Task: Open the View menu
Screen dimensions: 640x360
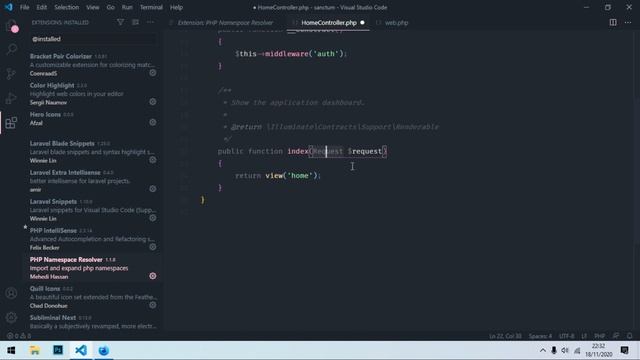Action: [x=93, y=7]
